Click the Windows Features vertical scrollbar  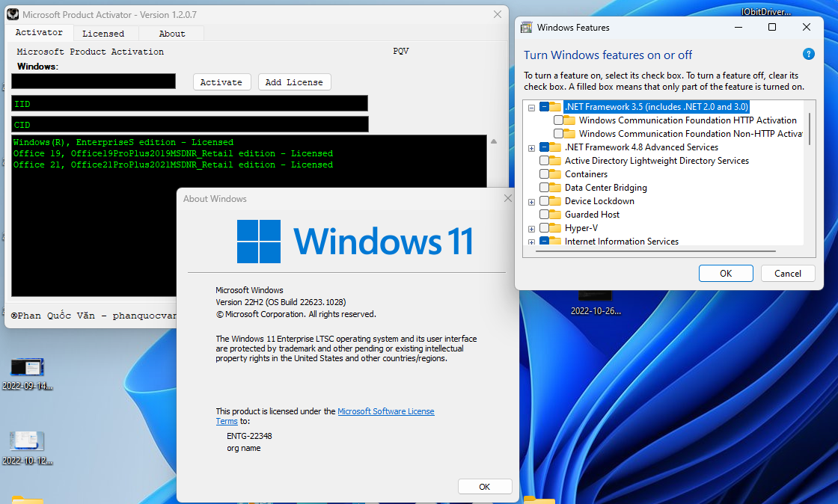[x=810, y=128]
